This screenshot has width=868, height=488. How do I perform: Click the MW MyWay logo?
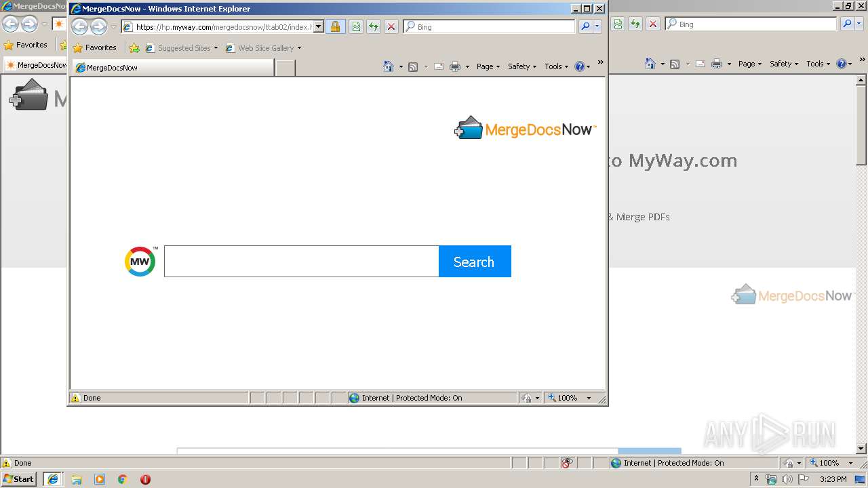coord(141,261)
